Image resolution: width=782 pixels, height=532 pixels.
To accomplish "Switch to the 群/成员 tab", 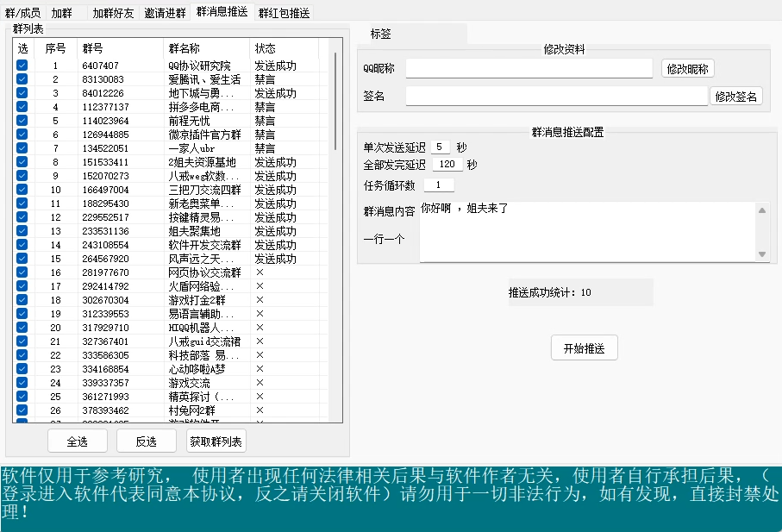I will point(23,13).
